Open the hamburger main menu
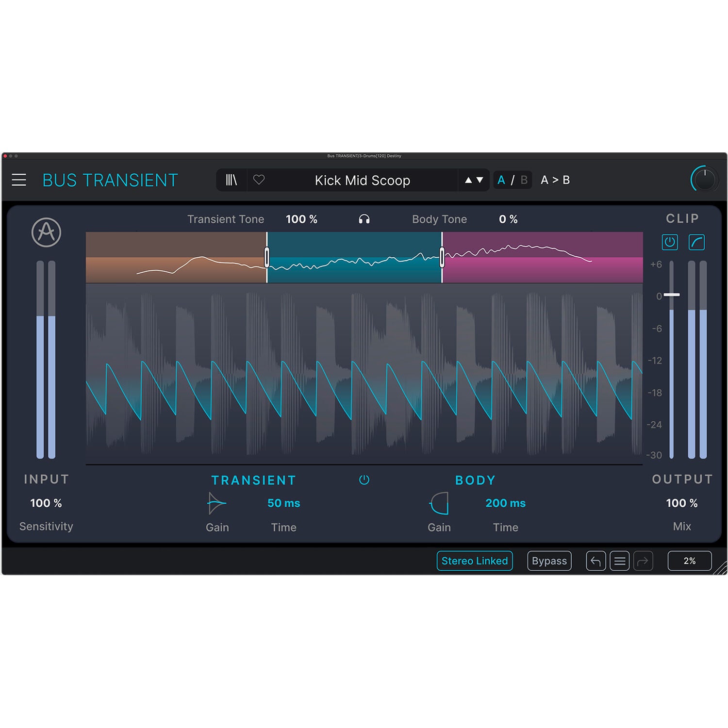The height and width of the screenshot is (728, 728). coord(20,179)
